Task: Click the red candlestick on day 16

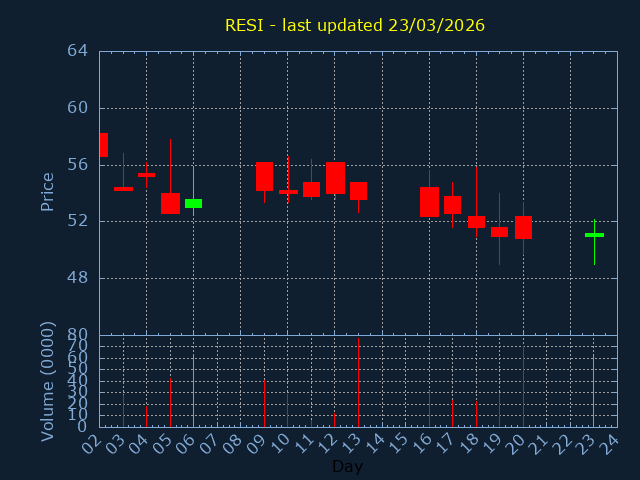Action: pos(429,202)
